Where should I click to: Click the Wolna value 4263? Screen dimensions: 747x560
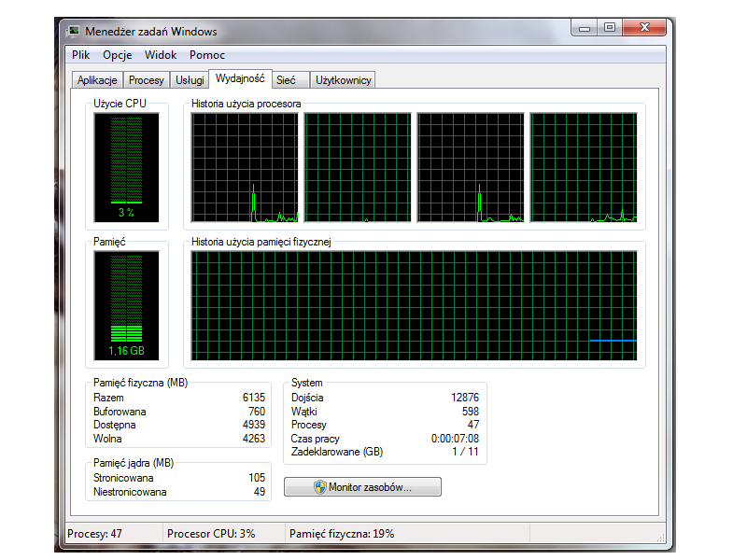[253, 439]
